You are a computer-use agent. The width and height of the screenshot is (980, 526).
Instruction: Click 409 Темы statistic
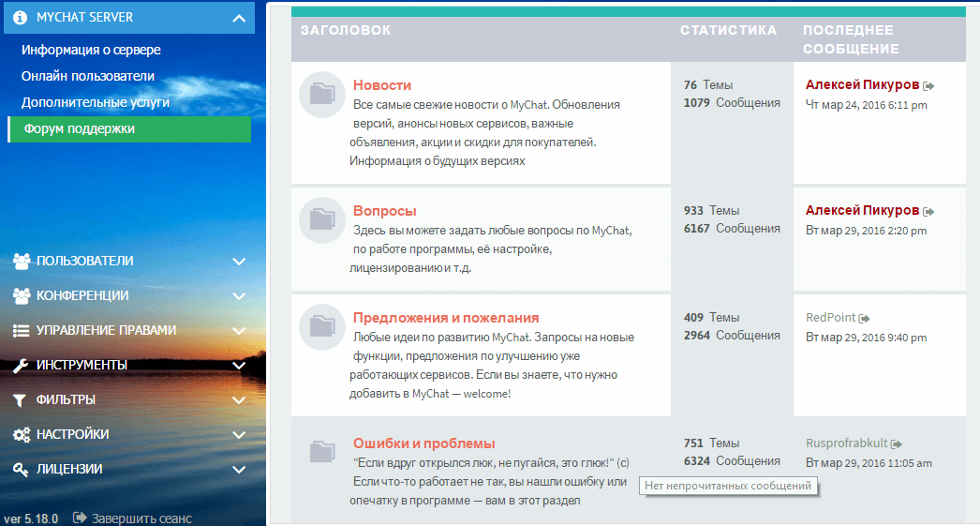[x=711, y=317]
